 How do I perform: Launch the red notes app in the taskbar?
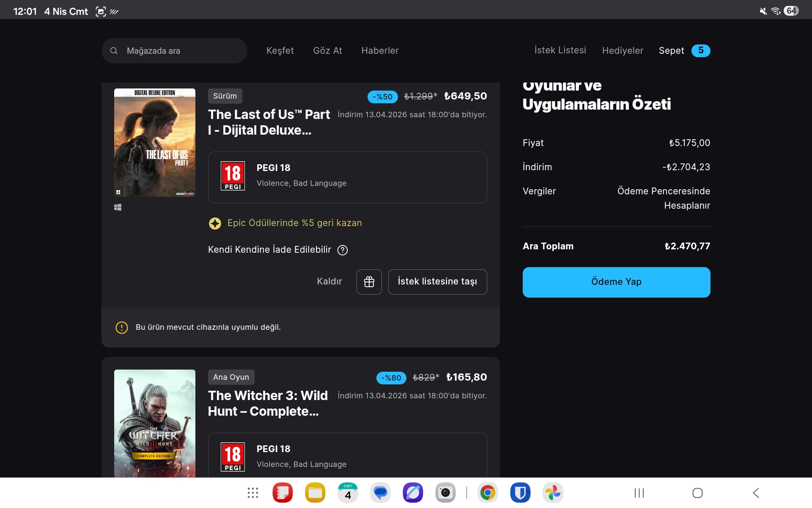tap(283, 493)
